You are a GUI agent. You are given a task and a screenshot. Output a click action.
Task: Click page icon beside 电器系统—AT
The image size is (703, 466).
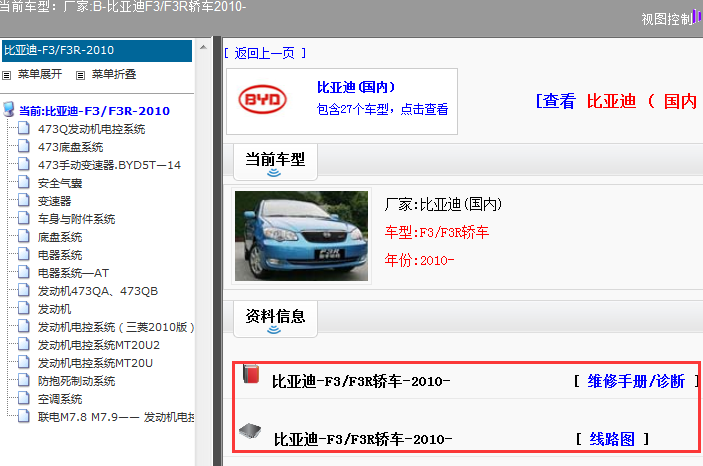24,272
